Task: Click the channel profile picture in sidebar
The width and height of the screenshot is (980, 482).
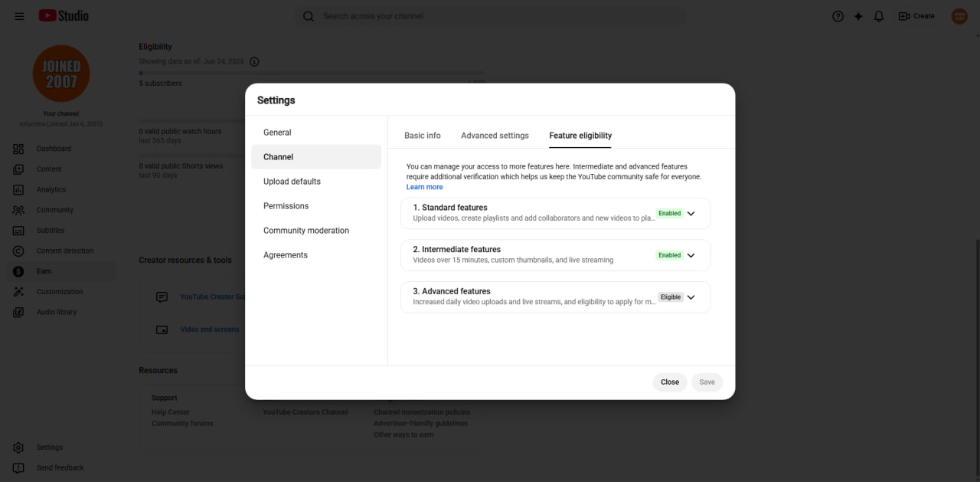Action: pos(61,73)
